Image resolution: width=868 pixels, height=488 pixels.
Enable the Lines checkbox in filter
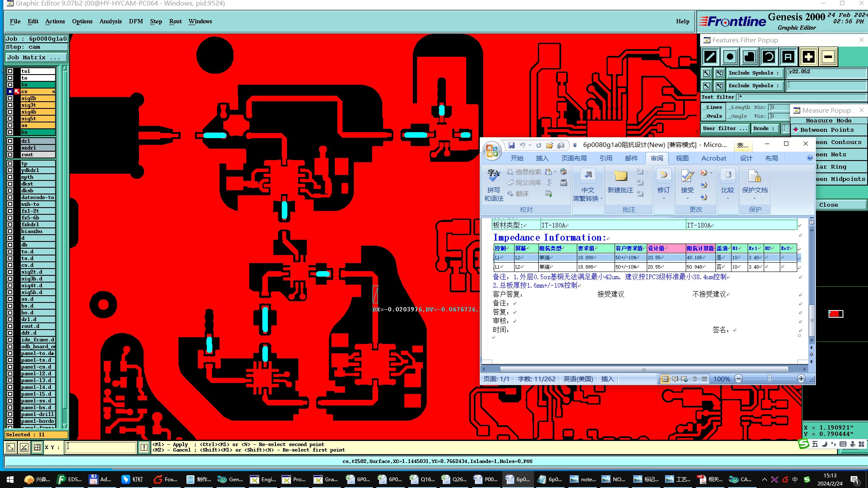(x=704, y=108)
